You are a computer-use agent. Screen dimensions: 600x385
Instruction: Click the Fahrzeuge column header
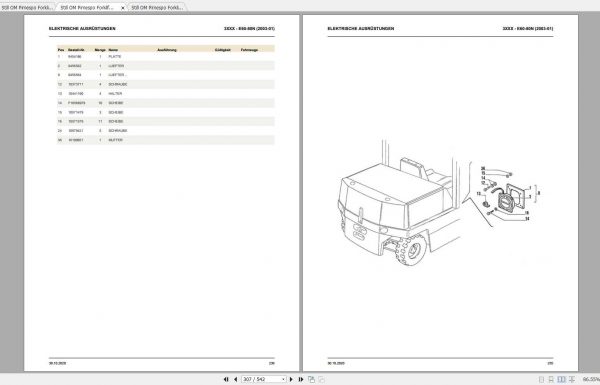(249, 50)
